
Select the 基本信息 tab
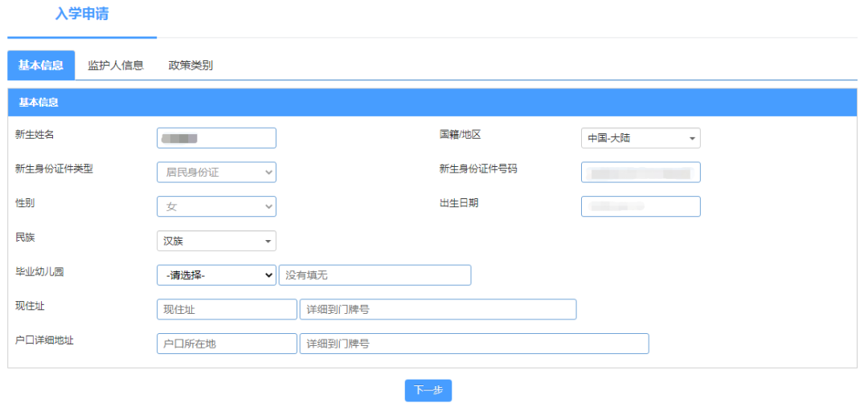(41, 66)
